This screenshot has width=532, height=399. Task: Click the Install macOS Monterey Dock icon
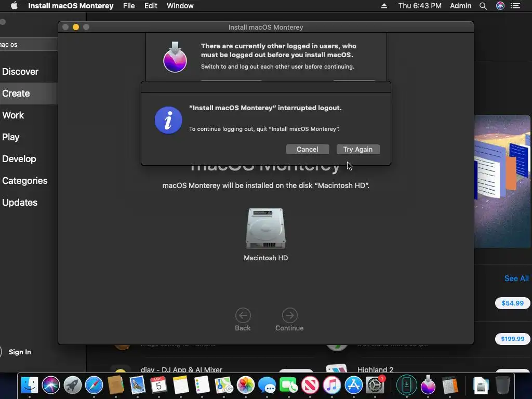click(x=428, y=385)
